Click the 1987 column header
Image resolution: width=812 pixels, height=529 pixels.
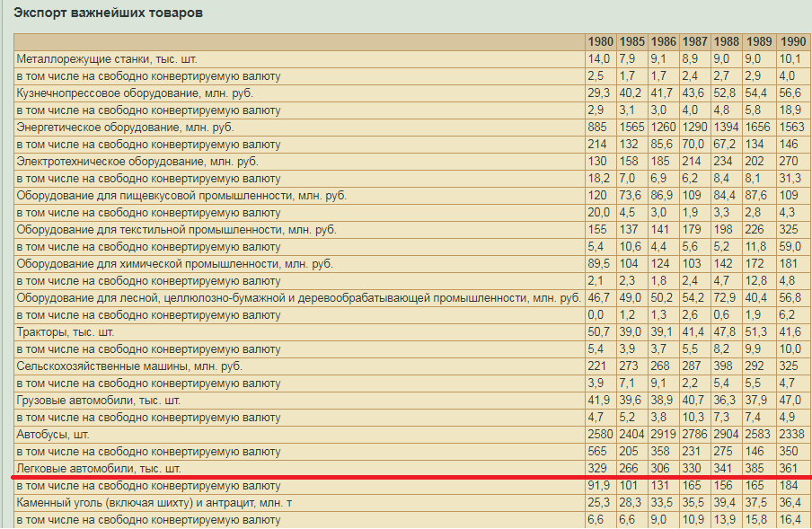tap(694, 42)
